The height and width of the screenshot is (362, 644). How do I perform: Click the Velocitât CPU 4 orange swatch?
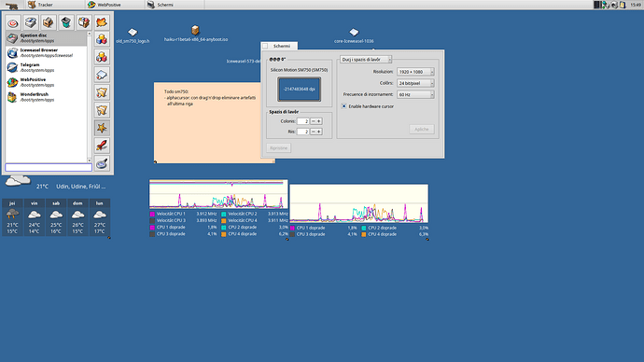pos(224,221)
